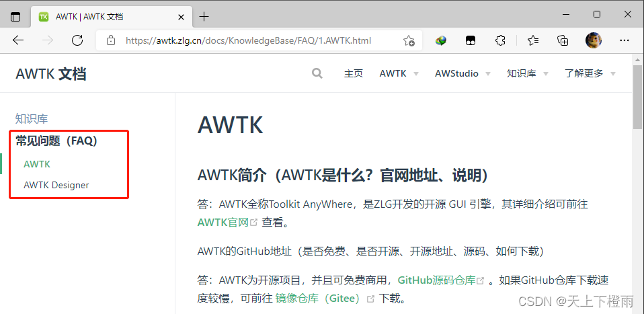
Task: Click the main AWTK page heading
Action: click(x=231, y=125)
